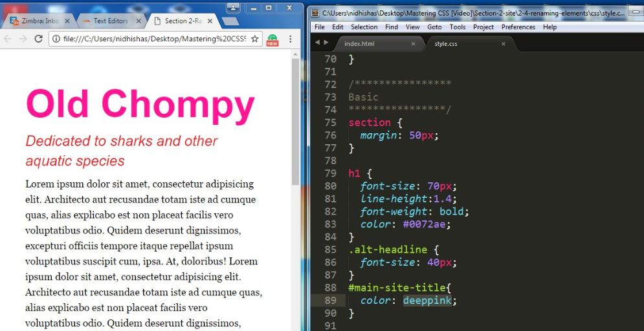Click the 'Dedicated to sharks' subheading
This screenshot has height=331, width=644.
click(122, 151)
